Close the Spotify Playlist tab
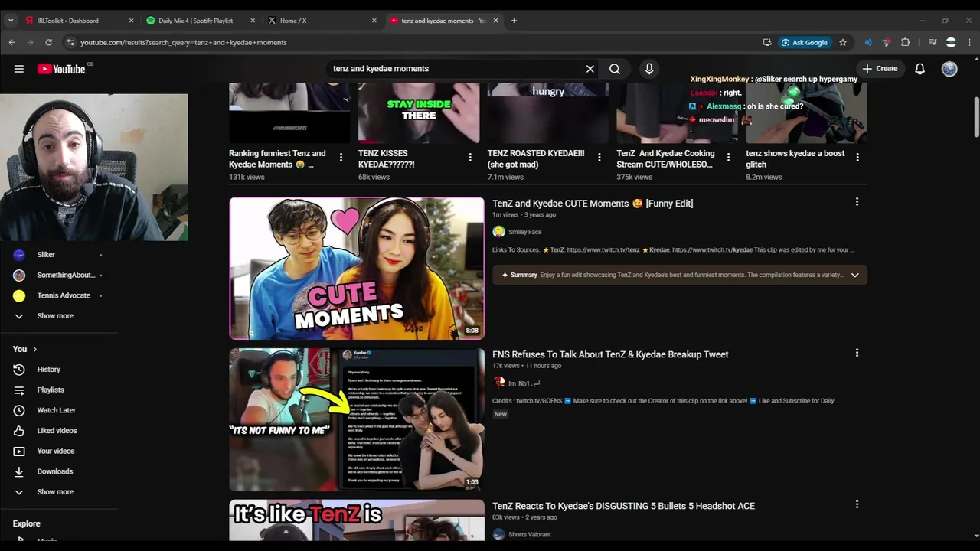980x551 pixels. pos(253,21)
